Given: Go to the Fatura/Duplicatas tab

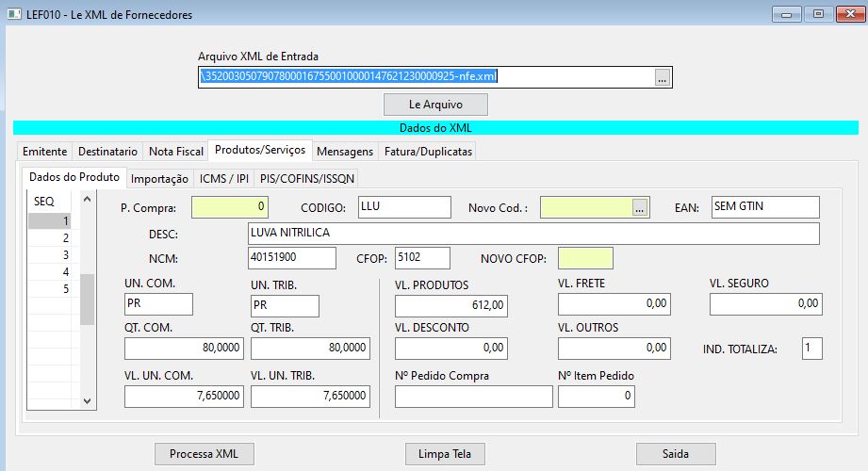Looking at the screenshot, I should point(428,151).
